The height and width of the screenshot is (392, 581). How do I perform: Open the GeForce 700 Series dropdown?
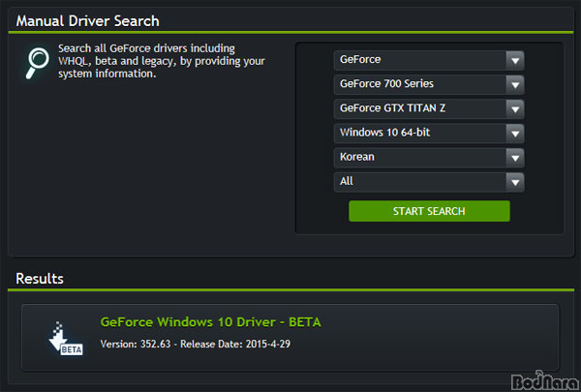click(x=429, y=84)
